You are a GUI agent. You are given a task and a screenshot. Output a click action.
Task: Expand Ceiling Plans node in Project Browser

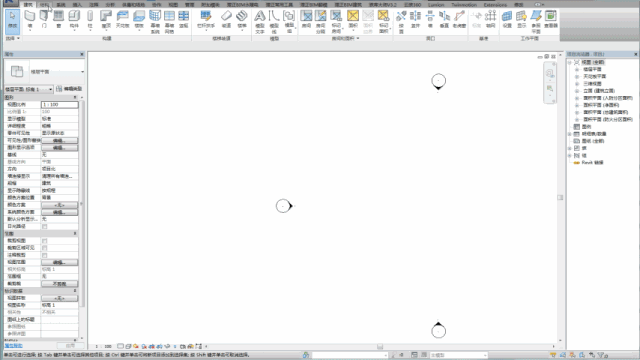click(x=577, y=76)
